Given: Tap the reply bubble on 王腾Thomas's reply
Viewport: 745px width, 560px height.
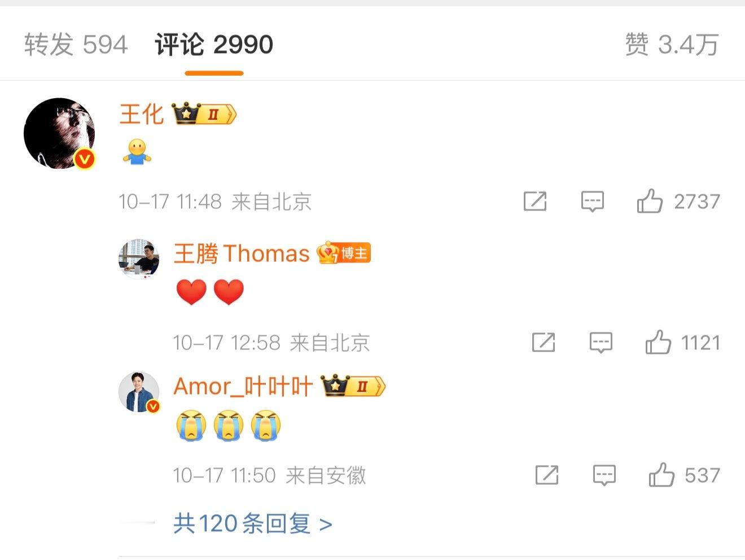Looking at the screenshot, I should coord(601,343).
